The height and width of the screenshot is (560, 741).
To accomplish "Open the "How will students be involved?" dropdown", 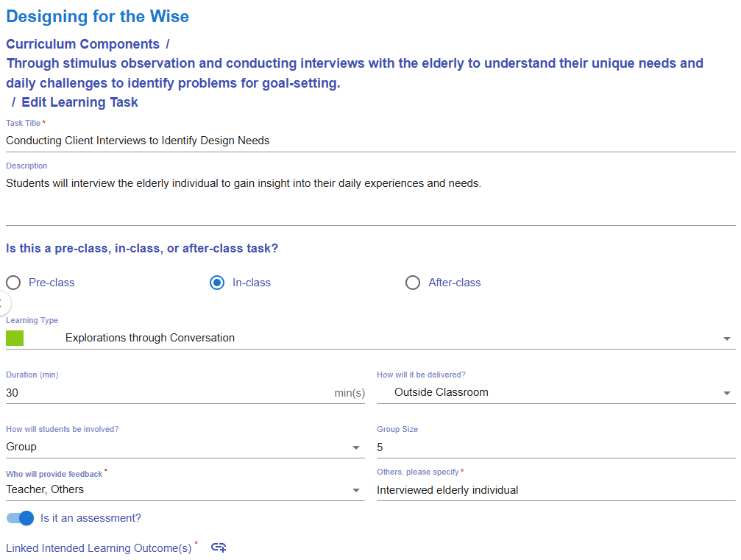I will (x=357, y=447).
